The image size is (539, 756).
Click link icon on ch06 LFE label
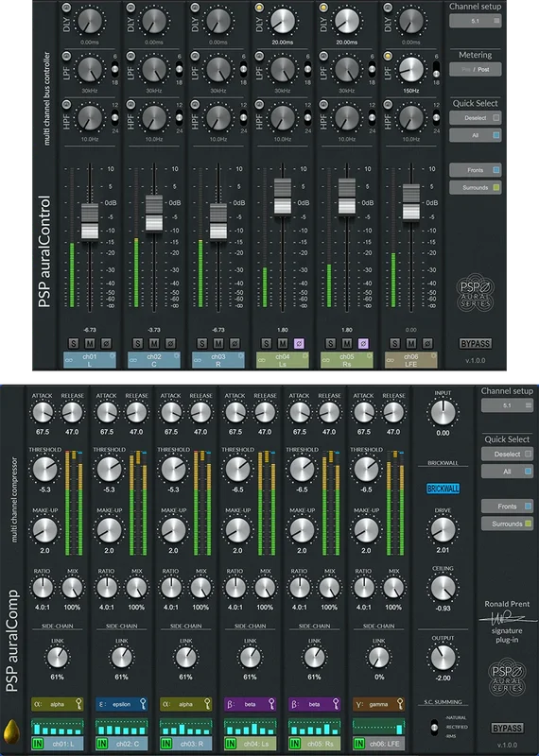[391, 360]
